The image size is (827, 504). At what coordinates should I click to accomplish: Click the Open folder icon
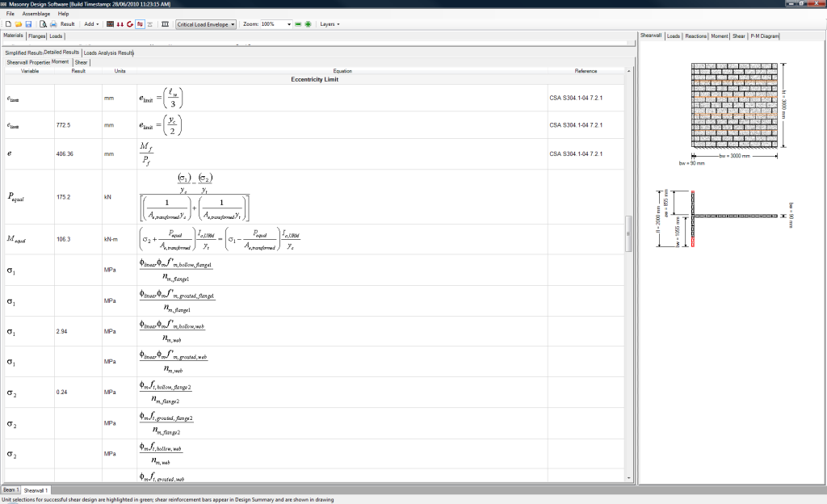point(18,24)
